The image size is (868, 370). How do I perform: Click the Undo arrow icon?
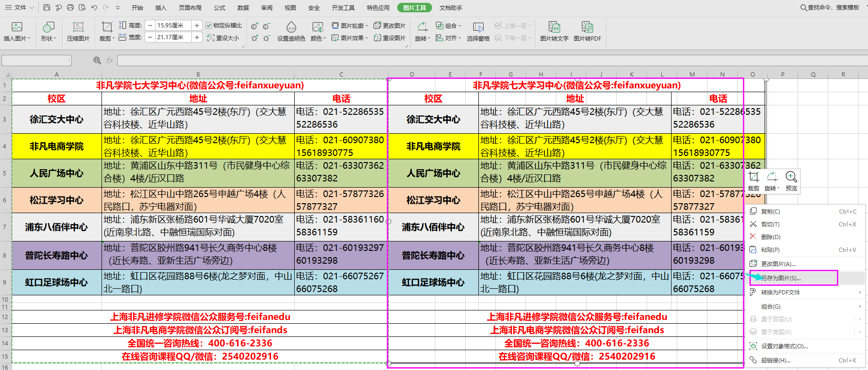coord(94,8)
